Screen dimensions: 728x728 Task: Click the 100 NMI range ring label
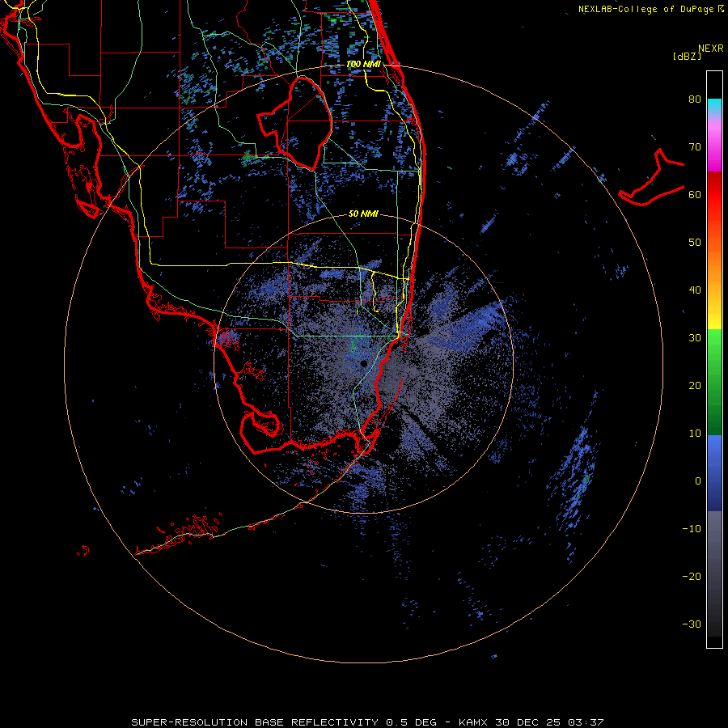point(363,64)
